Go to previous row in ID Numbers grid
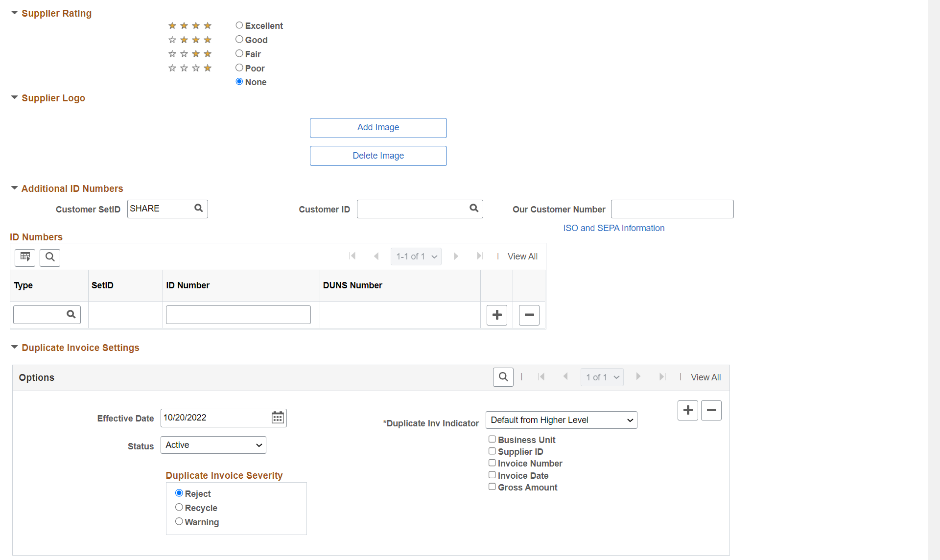940x560 pixels. (x=376, y=256)
